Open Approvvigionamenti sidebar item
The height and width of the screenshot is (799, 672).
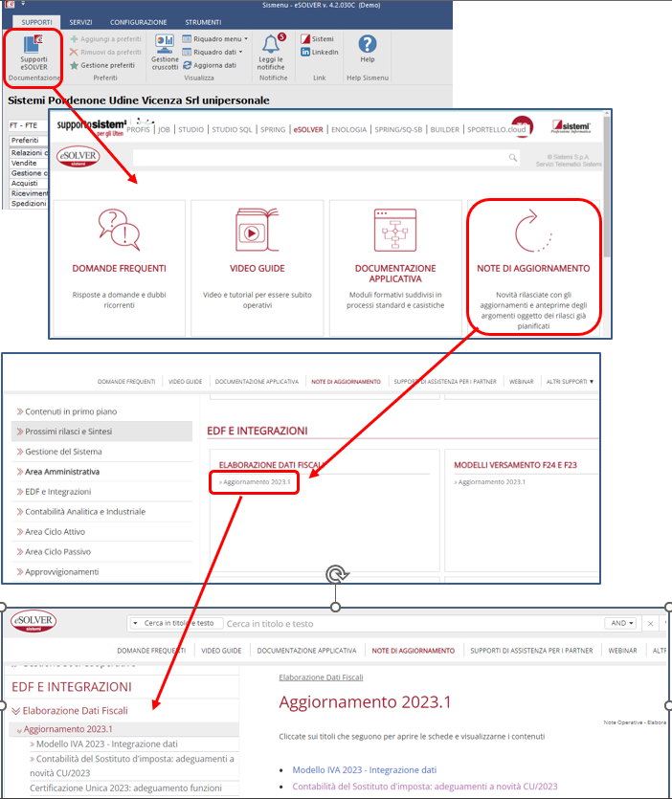(61, 572)
